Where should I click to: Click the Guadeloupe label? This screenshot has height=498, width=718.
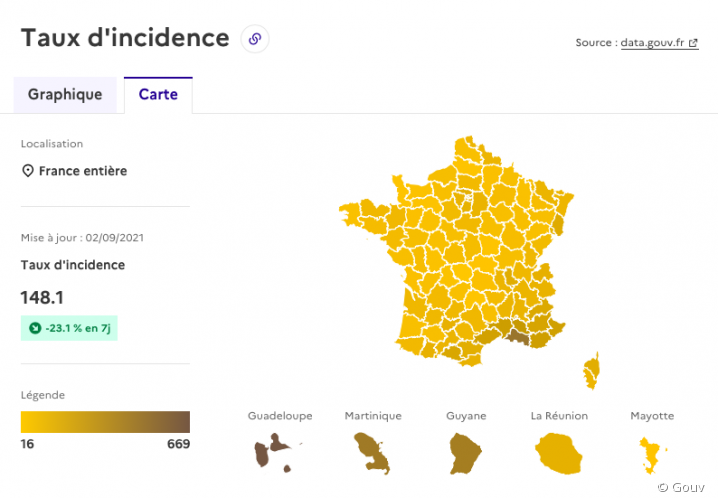[280, 416]
